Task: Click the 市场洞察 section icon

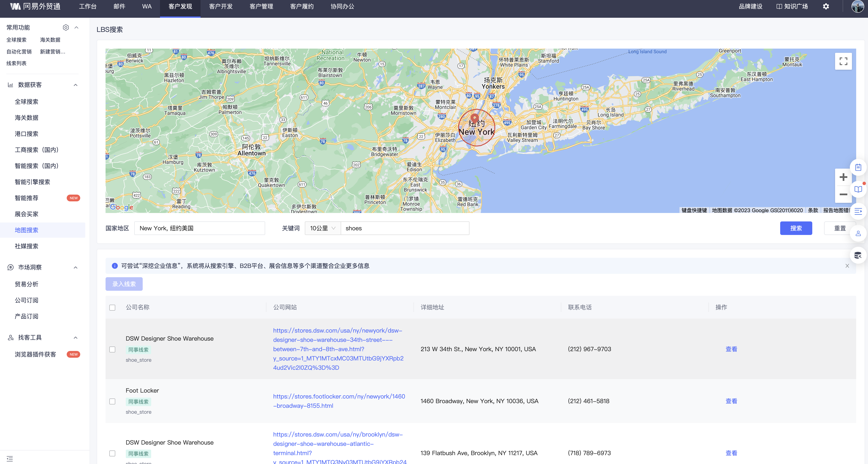Action: pos(10,267)
